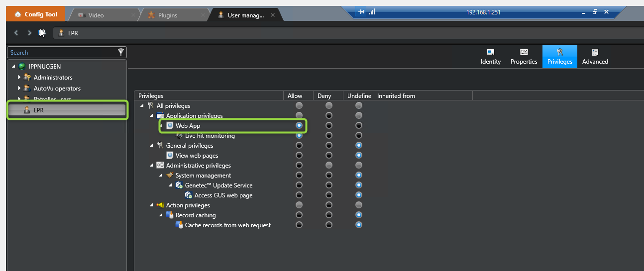Viewport: 644px width, 271px height.
Task: Collapse the System management privilege node
Action: 161,176
